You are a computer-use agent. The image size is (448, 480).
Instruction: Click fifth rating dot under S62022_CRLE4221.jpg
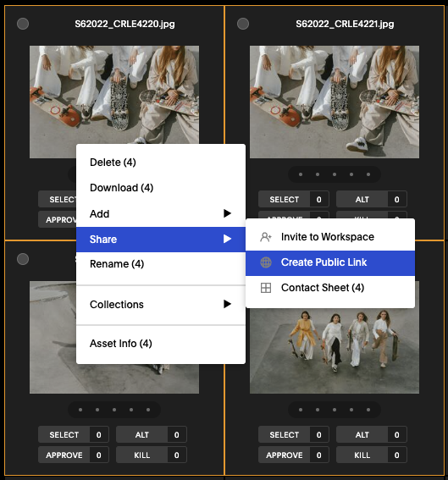368,174
